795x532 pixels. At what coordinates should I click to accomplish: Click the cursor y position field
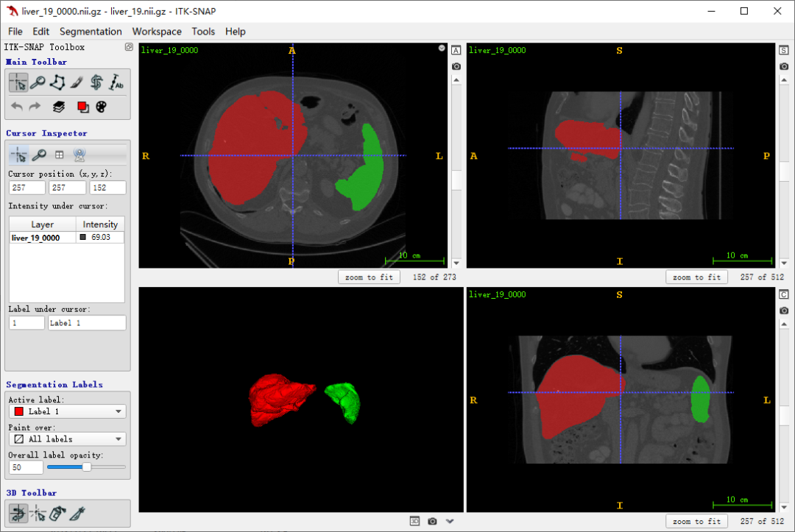(x=68, y=188)
